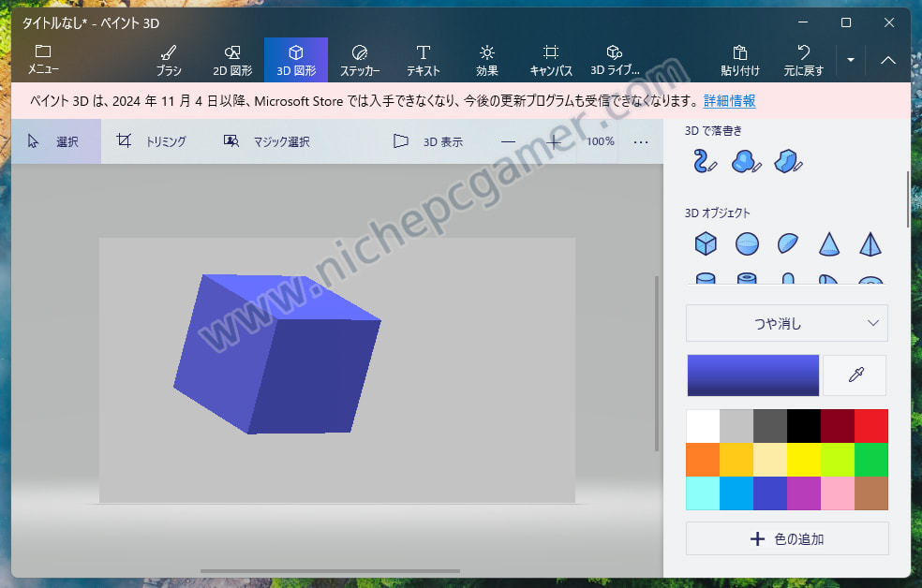Click the 色の追加 add color button
The width and height of the screenshot is (922, 588).
pos(787,538)
